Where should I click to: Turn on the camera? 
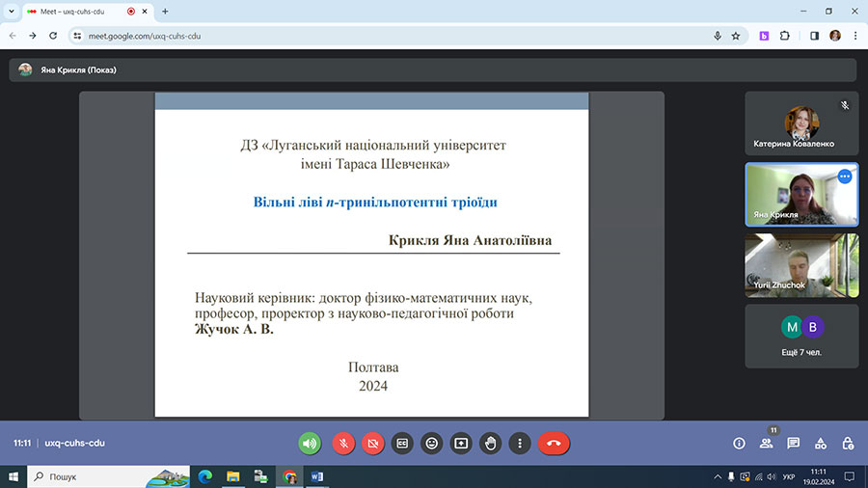tap(371, 443)
